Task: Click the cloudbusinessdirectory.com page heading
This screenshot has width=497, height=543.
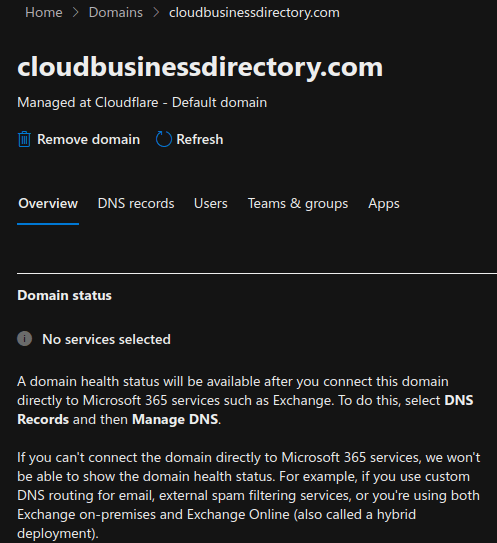Action: click(200, 68)
